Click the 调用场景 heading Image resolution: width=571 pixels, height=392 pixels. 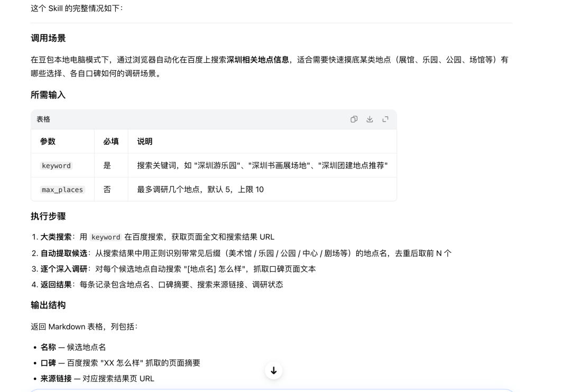tap(48, 38)
